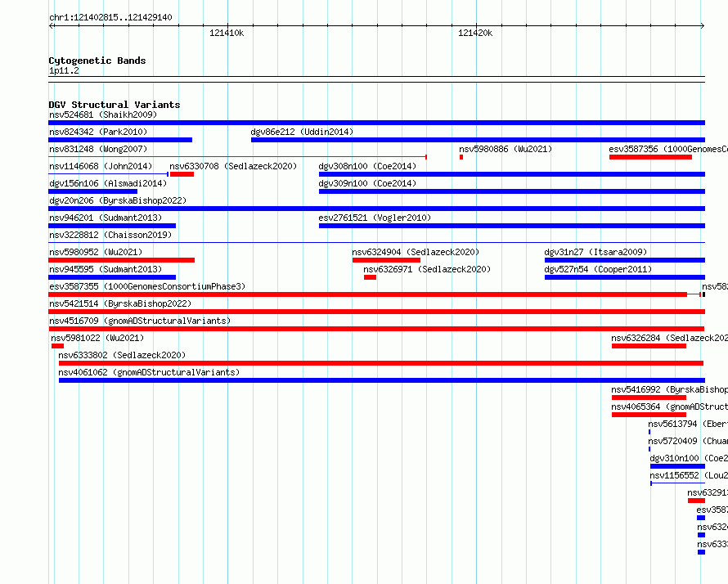Screen dimensions: 728x584
Task: Open nsv5980886 (Wu2021) variant label
Action: coord(506,149)
